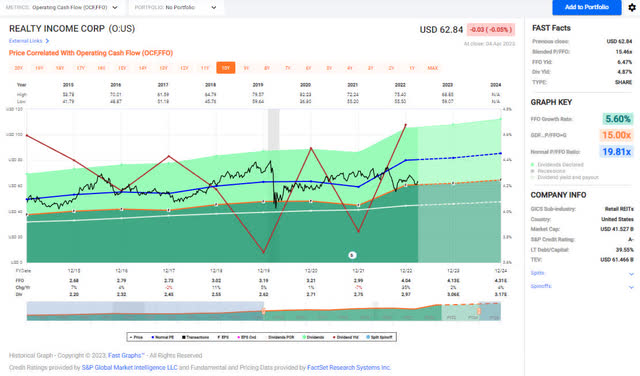Click the split marker circle on chart

point(352,255)
